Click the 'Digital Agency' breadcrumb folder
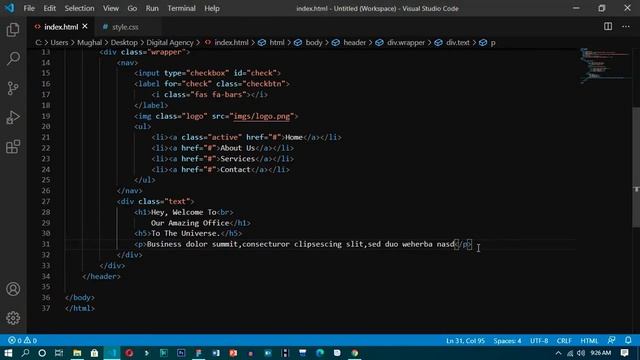640x360 pixels. pos(170,42)
